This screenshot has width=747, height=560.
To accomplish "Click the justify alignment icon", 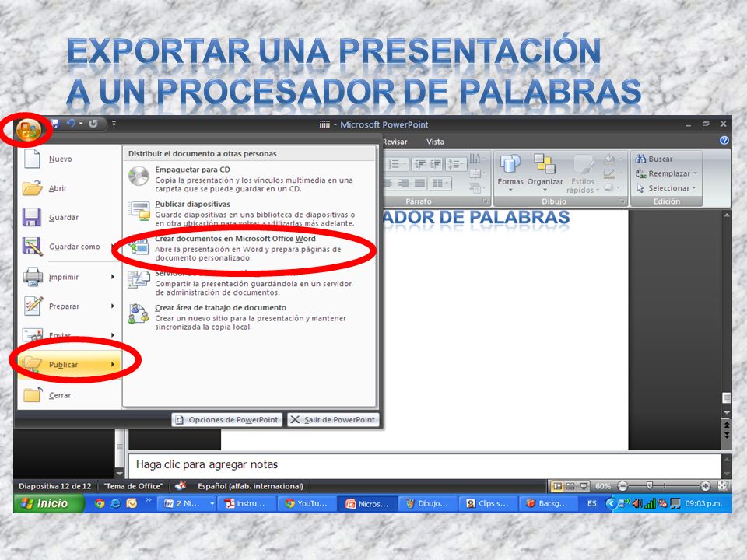I will (x=419, y=183).
